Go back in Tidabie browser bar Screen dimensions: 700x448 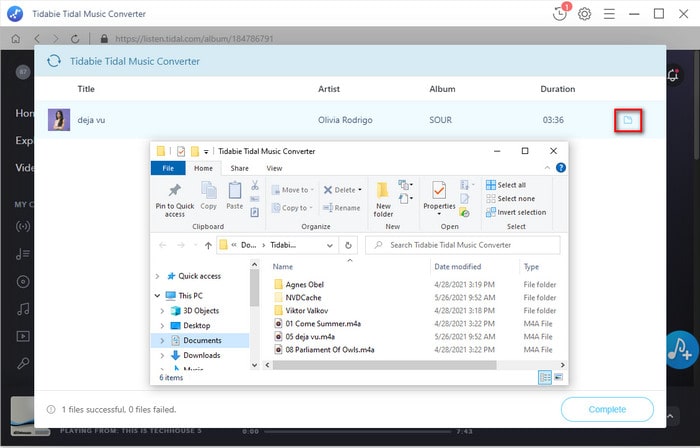[37, 39]
